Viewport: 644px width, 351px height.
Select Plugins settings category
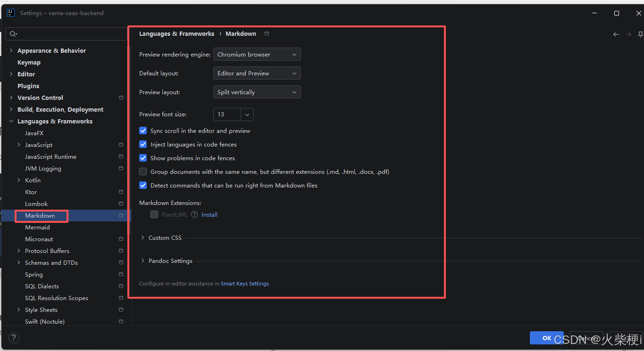(x=28, y=86)
